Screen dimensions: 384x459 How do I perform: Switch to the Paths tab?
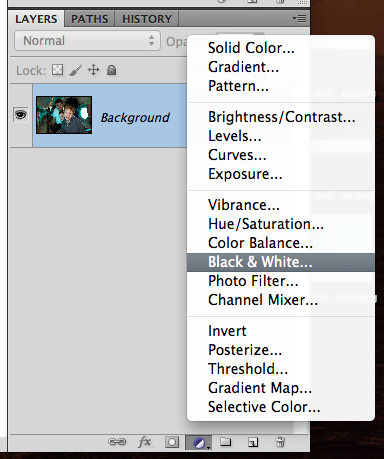click(90, 19)
